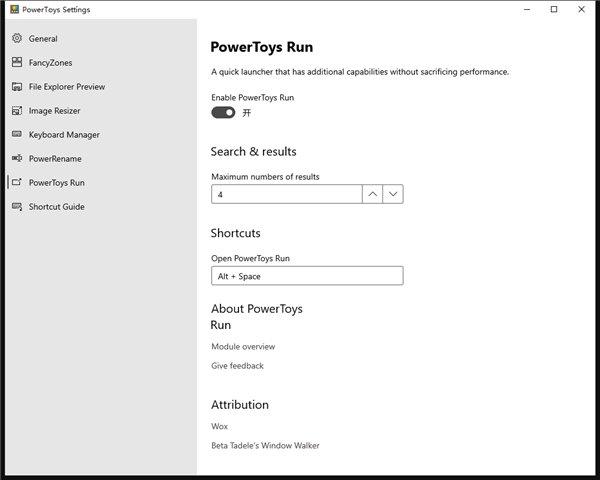Click the 'About PowerToys Run' heading
This screenshot has width=600, height=480.
coord(256,317)
